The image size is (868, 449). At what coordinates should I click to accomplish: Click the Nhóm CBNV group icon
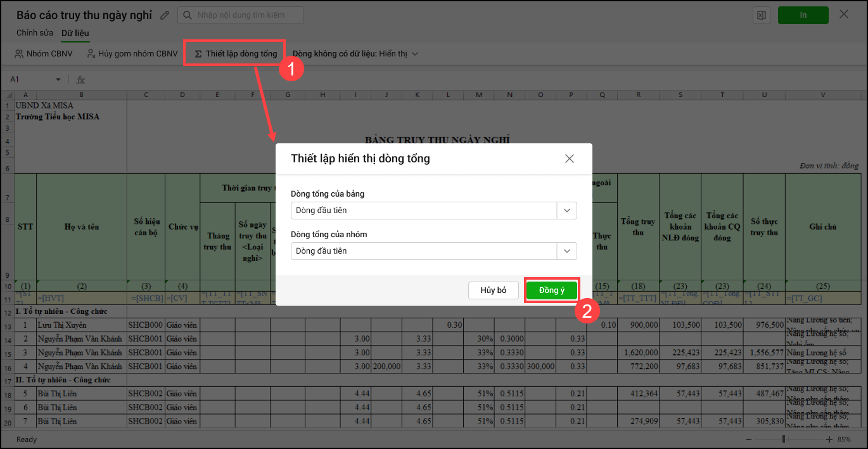pyautogui.click(x=20, y=54)
